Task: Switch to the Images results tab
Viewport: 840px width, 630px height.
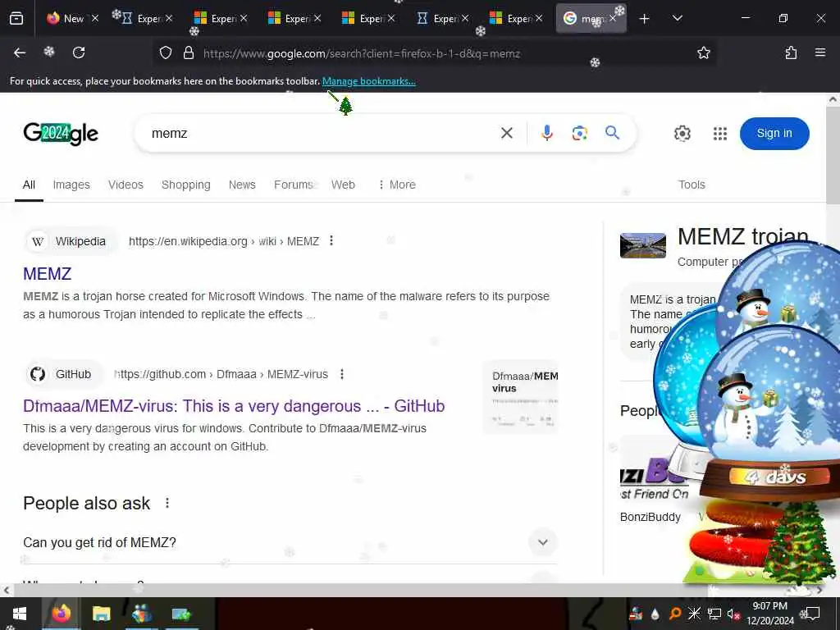Action: click(71, 185)
